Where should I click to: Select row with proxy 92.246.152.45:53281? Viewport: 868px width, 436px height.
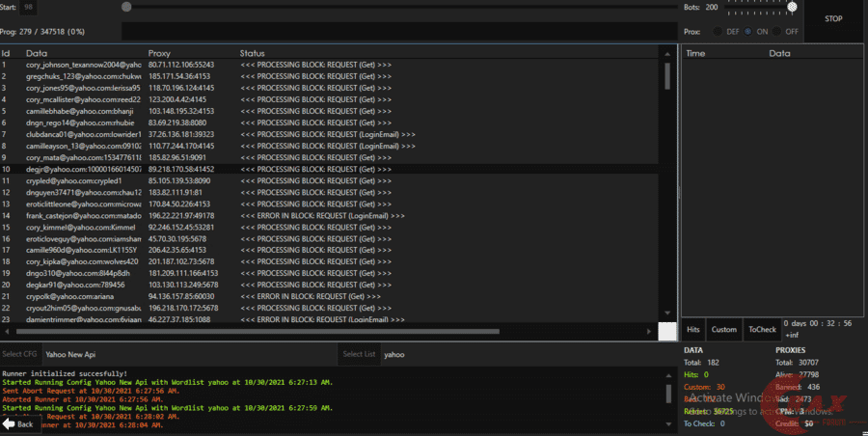click(x=330, y=227)
